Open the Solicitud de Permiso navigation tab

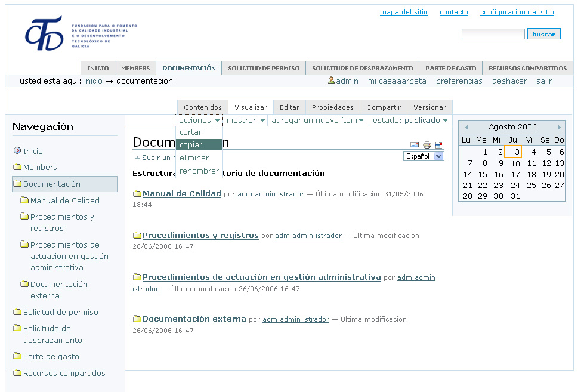[x=263, y=68]
